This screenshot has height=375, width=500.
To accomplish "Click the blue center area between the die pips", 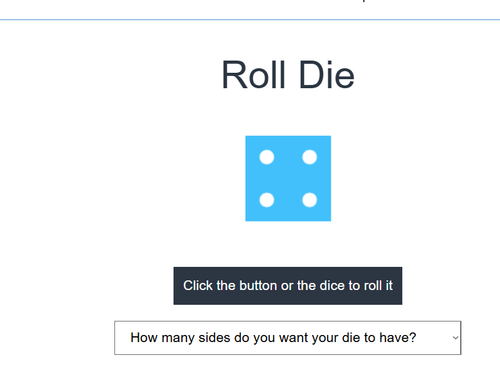I will click(x=288, y=178).
